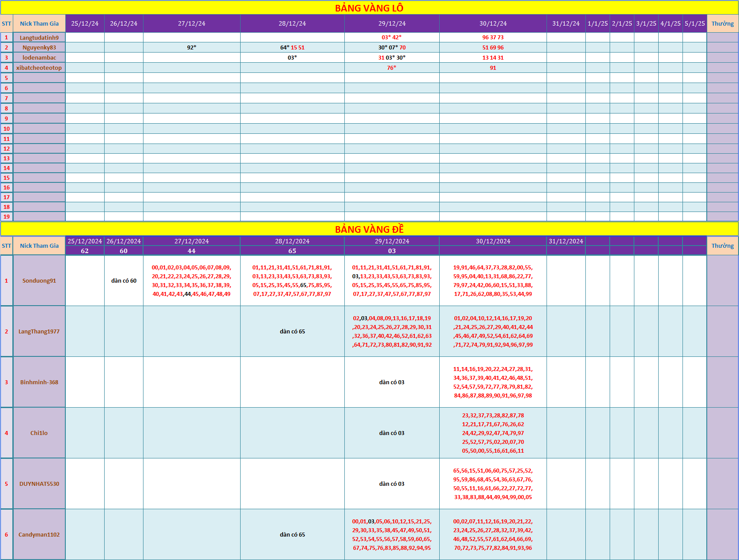This screenshot has height=560, width=739.
Task: Select the 30/12/24 column header
Action: [x=493, y=23]
